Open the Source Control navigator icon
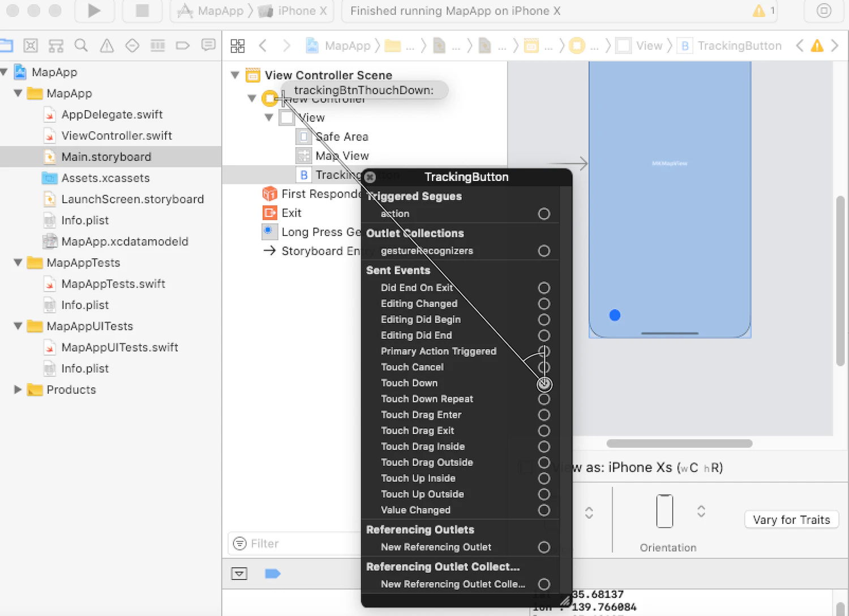Image resolution: width=849 pixels, height=616 pixels. pos(31,45)
